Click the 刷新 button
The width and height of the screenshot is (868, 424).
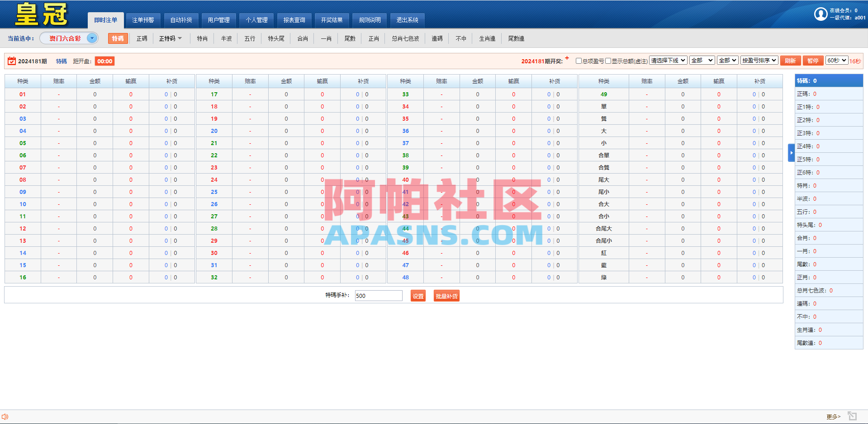(790, 60)
